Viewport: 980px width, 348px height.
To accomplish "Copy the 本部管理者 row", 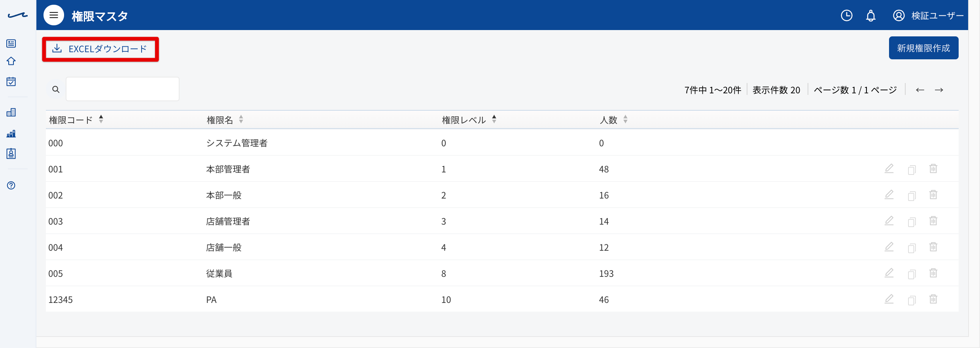I will [912, 170].
